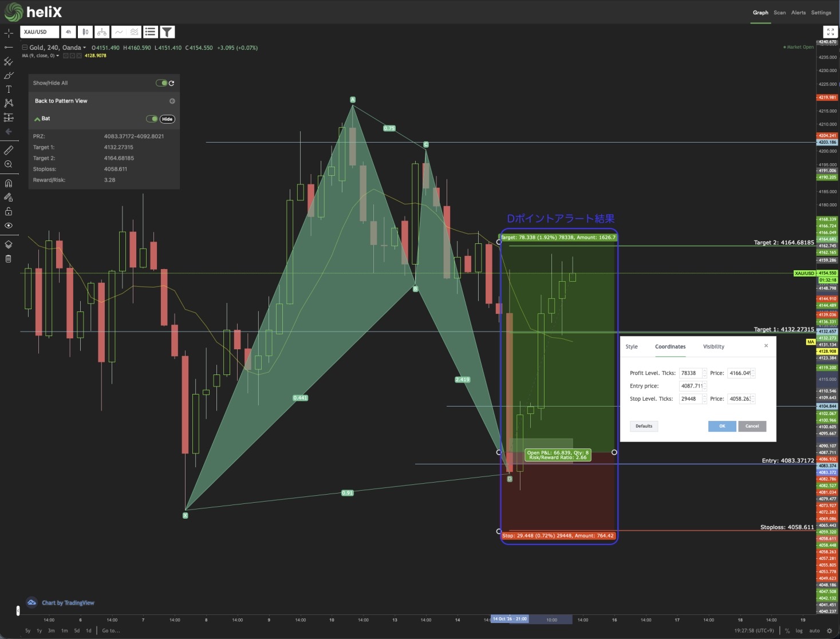Refresh patterns with the circular arrow

click(x=171, y=83)
